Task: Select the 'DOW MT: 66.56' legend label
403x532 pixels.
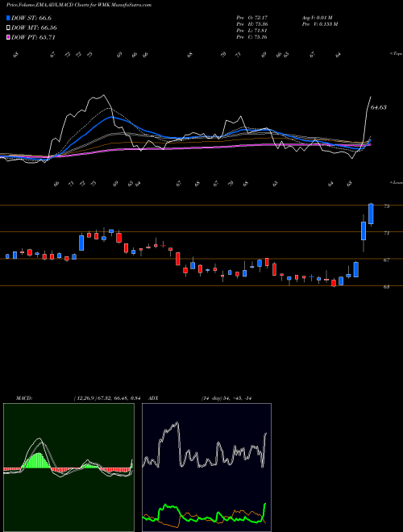Action: coord(34,28)
